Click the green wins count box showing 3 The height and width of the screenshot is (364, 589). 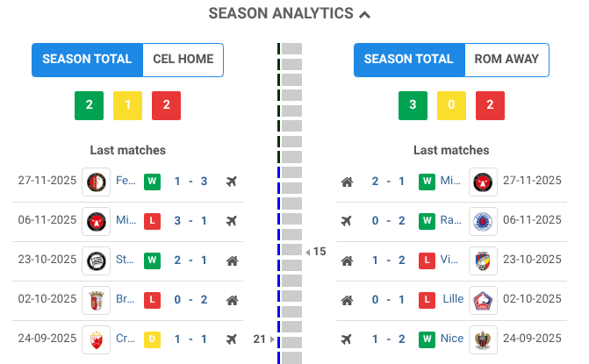click(413, 106)
